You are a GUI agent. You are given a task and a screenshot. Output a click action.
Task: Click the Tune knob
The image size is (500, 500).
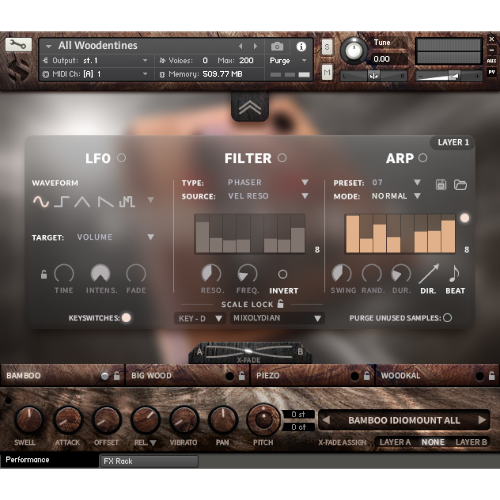(x=354, y=51)
